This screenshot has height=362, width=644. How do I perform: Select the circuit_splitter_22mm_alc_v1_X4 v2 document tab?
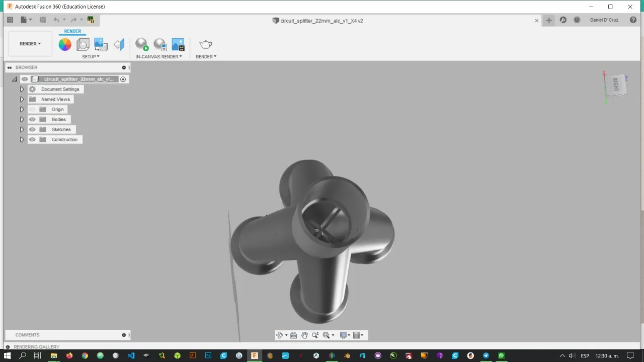coord(317,21)
